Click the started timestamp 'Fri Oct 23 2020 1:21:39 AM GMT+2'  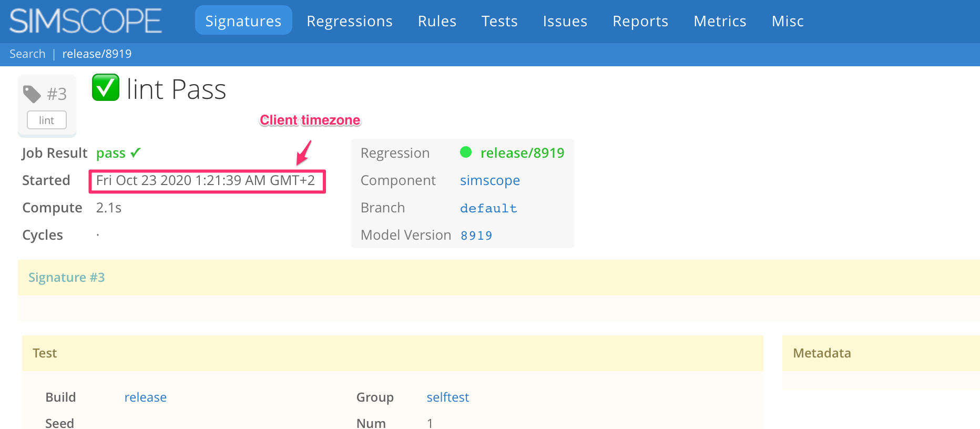tap(206, 180)
